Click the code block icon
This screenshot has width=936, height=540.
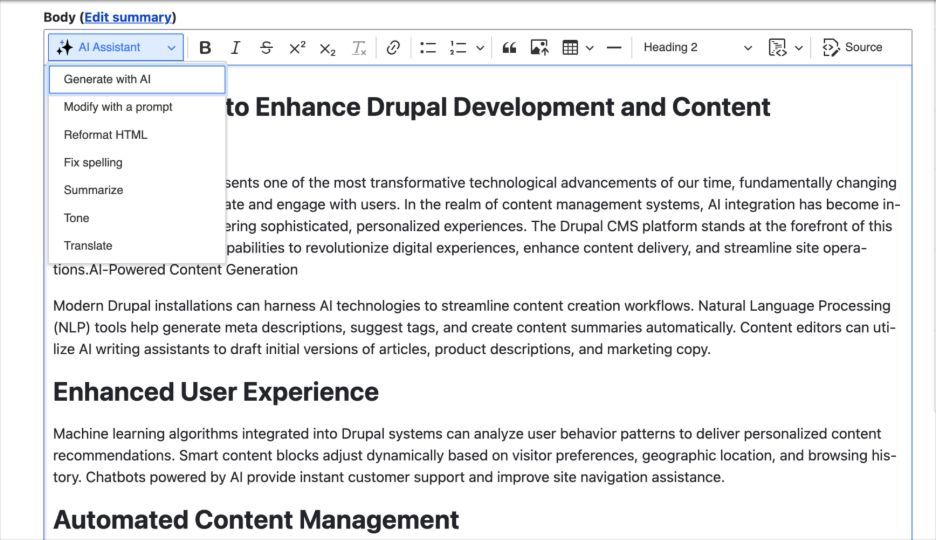[x=777, y=47]
